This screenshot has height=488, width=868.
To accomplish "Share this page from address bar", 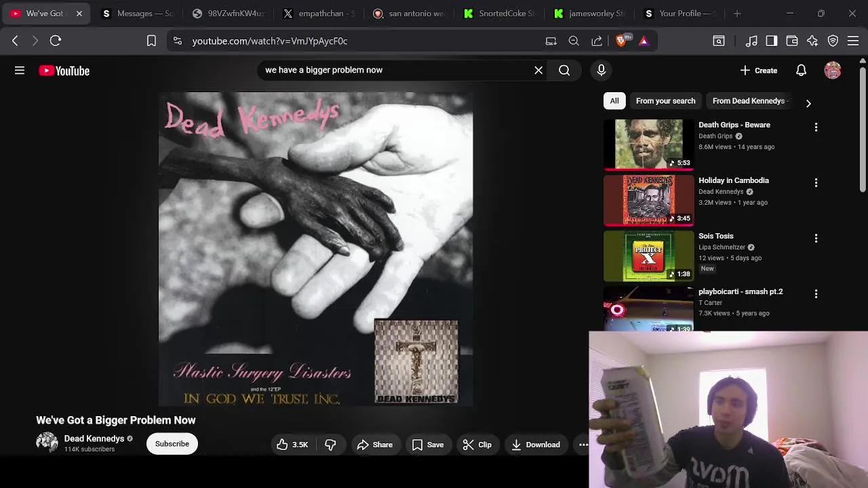I will tap(597, 41).
